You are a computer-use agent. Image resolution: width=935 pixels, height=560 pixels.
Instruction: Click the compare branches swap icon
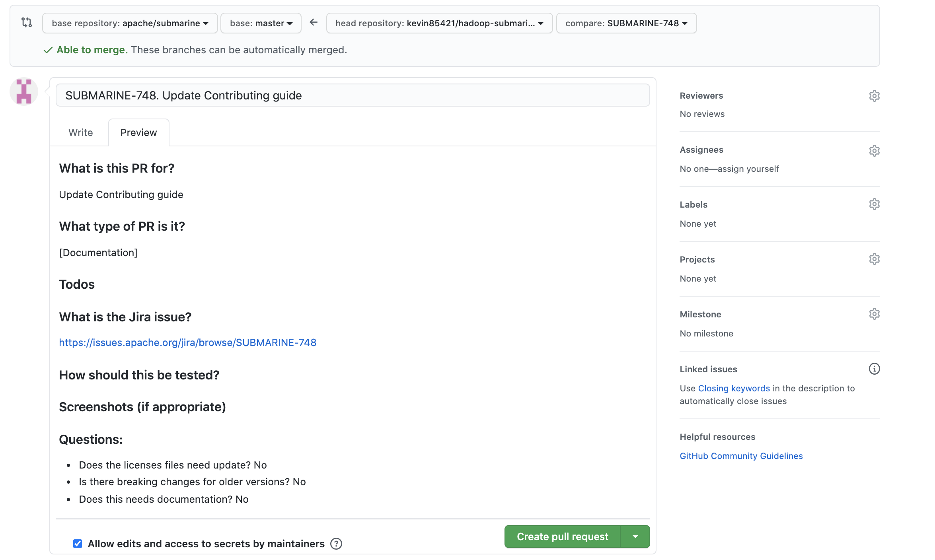pyautogui.click(x=27, y=23)
